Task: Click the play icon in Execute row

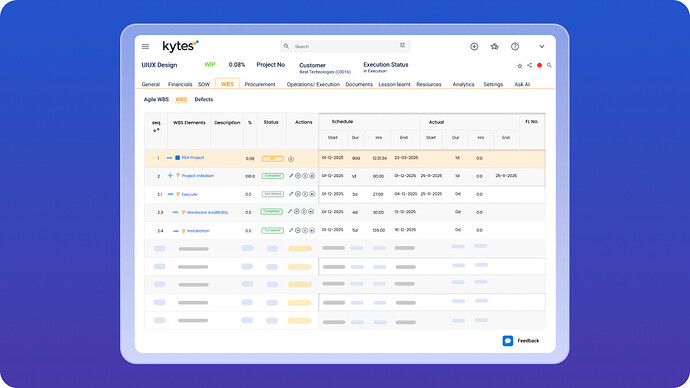Action: coord(312,194)
